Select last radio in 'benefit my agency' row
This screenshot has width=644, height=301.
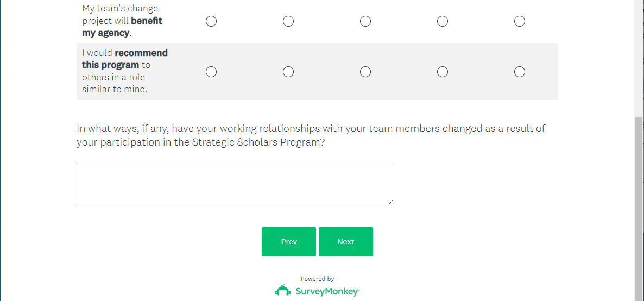[x=520, y=21]
